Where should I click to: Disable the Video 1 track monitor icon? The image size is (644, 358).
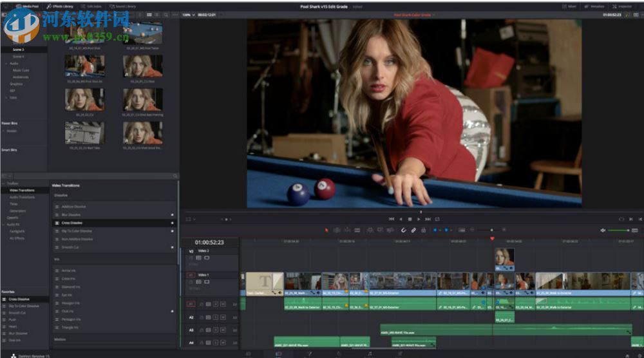click(x=207, y=282)
